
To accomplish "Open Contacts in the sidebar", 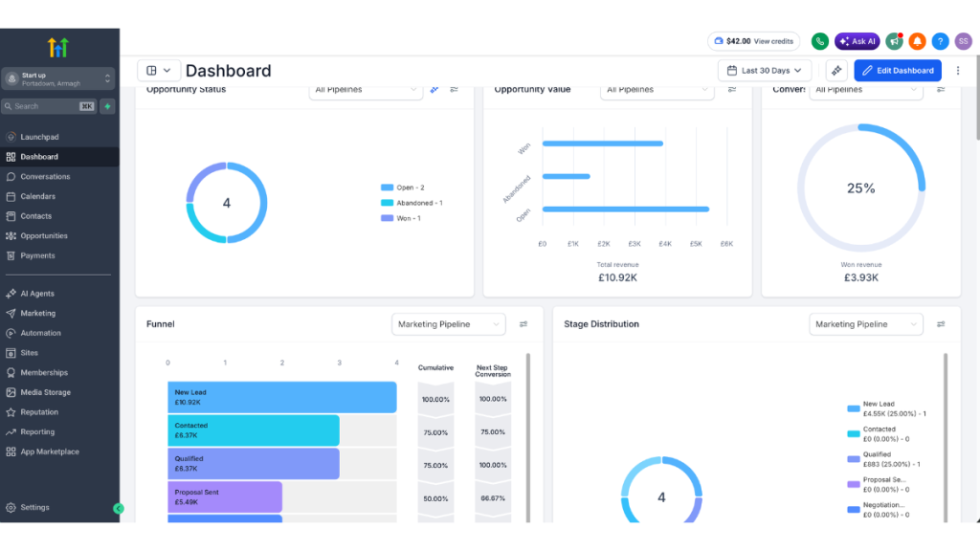I will coord(35,216).
